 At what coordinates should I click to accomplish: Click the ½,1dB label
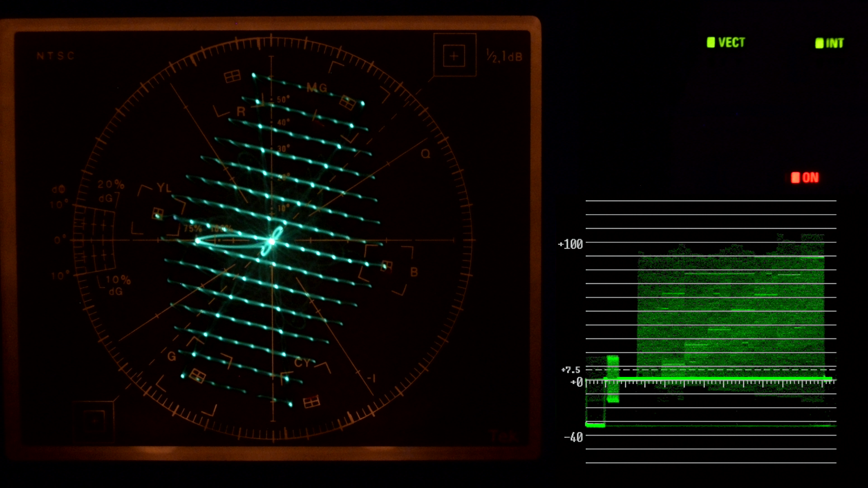pos(505,56)
